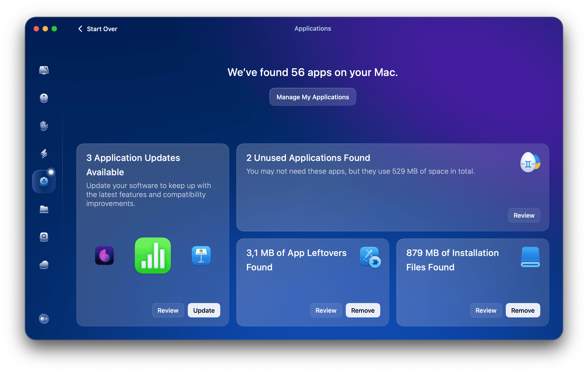Open Manage My Applications
This screenshot has width=588, height=373.
coord(313,97)
